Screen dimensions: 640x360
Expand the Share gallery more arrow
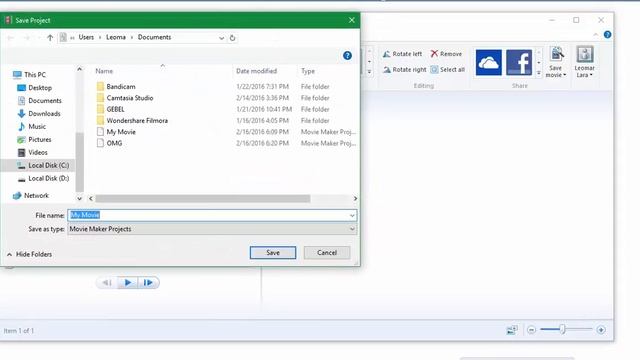tap(539, 73)
